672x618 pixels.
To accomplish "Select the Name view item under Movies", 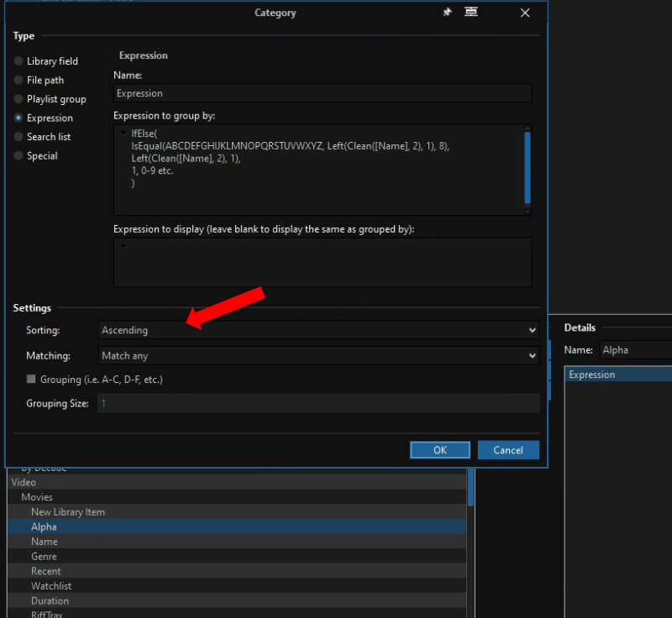I will (x=237, y=542).
